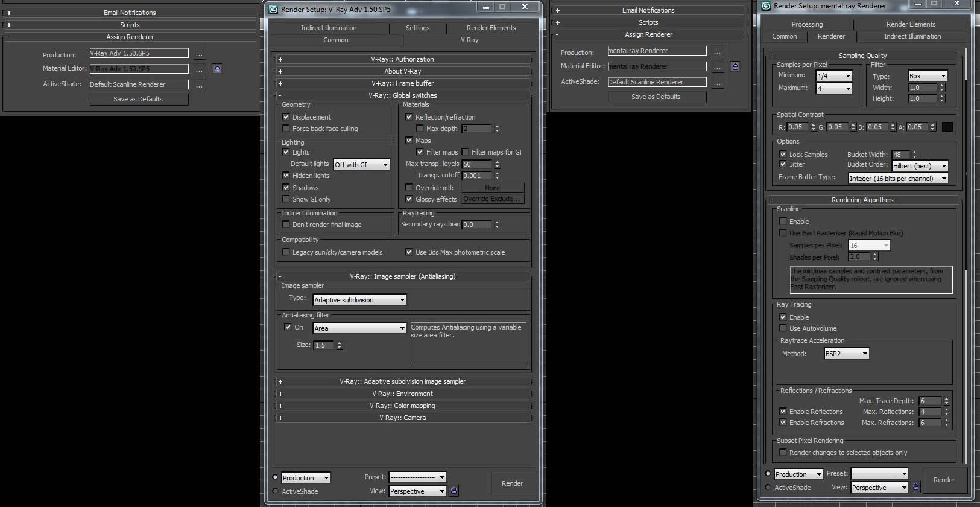Viewport: 980px width, 507px height.
Task: Collapse Rendering Algorithms rollout
Action: point(862,200)
